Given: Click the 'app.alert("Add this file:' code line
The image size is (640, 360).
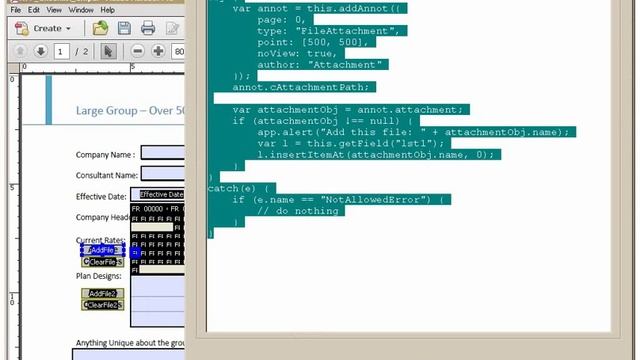Looking at the screenshot, I should 413,132.
